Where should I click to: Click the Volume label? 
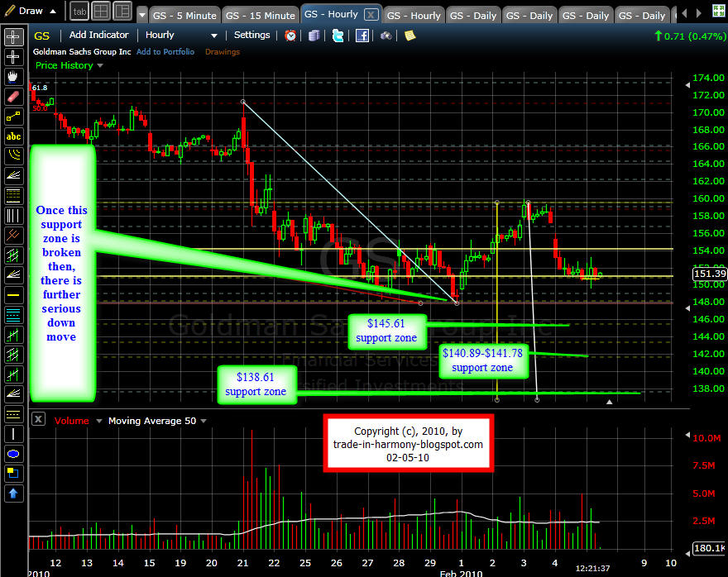(71, 421)
